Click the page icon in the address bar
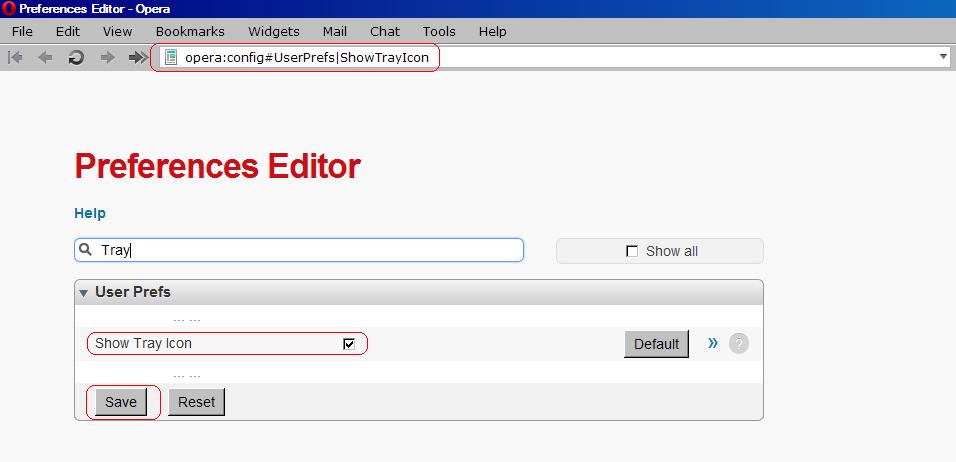 [171, 58]
